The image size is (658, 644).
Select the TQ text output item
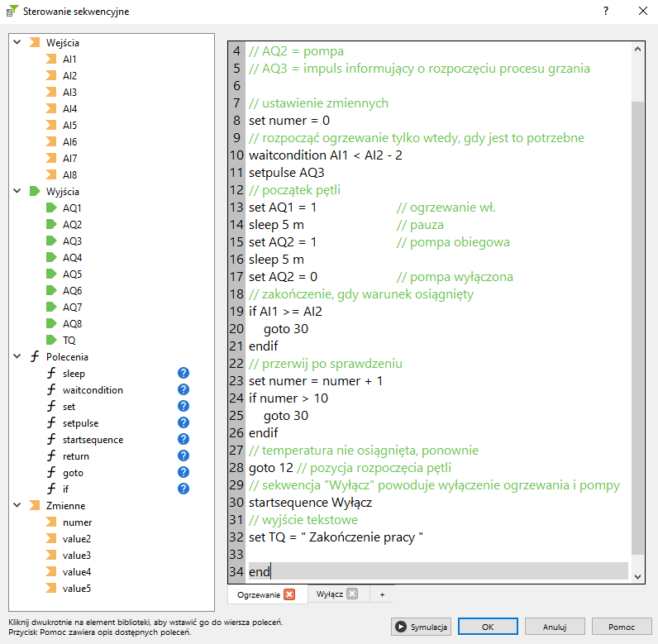[x=69, y=340]
